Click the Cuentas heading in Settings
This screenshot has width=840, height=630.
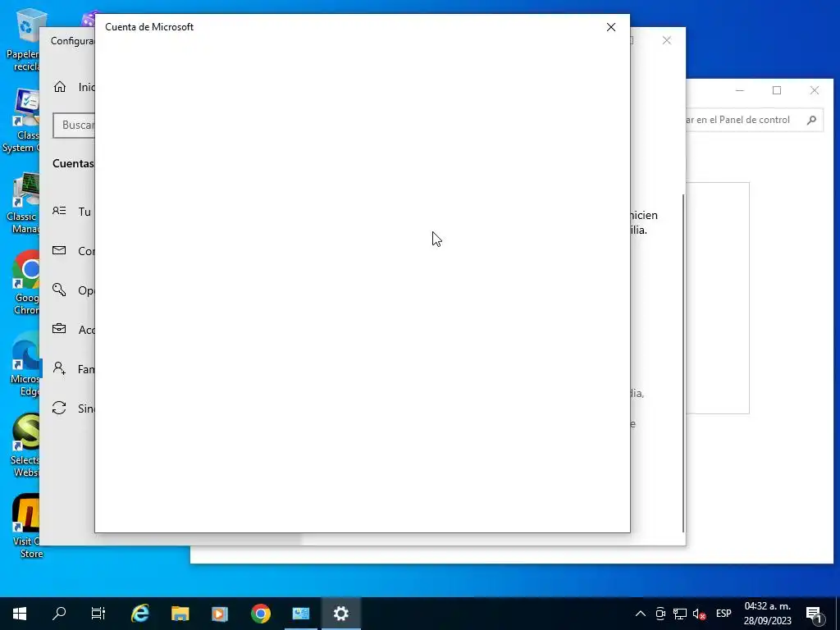[x=73, y=164]
